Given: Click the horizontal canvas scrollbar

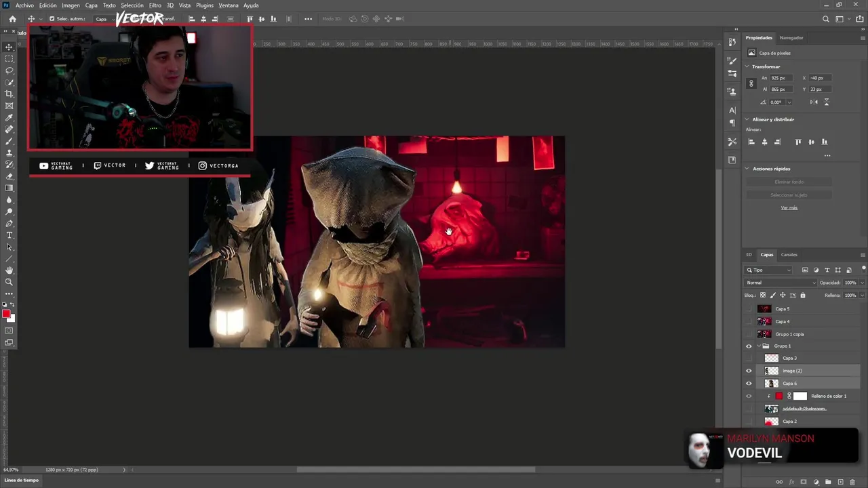Looking at the screenshot, I should pos(416,469).
